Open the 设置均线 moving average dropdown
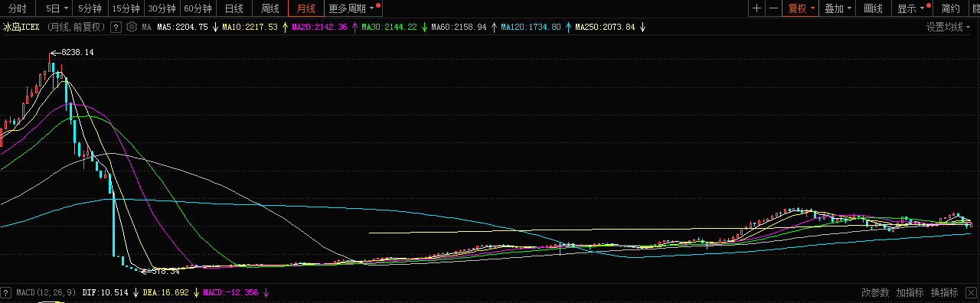 949,28
